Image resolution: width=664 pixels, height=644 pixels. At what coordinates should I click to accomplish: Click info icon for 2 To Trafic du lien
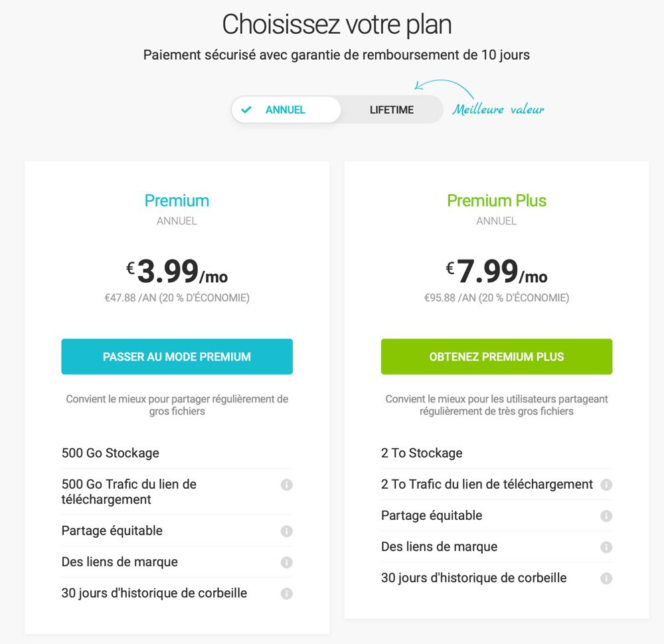click(606, 485)
